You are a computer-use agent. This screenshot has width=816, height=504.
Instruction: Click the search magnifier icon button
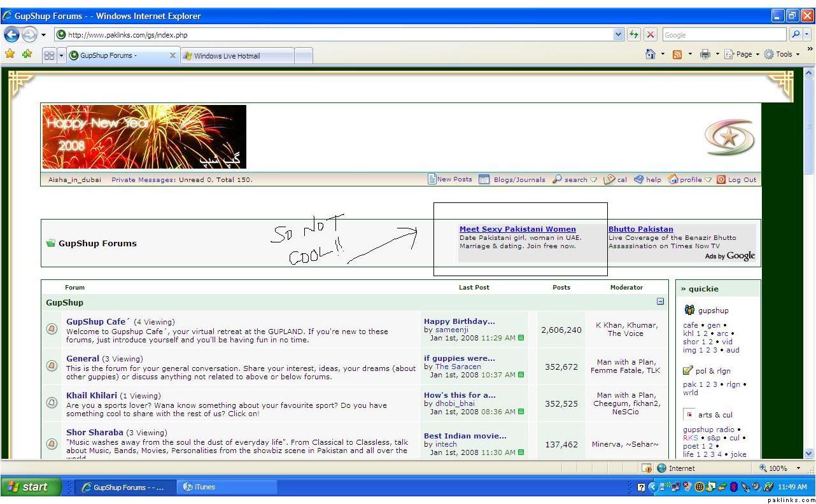[x=796, y=35]
